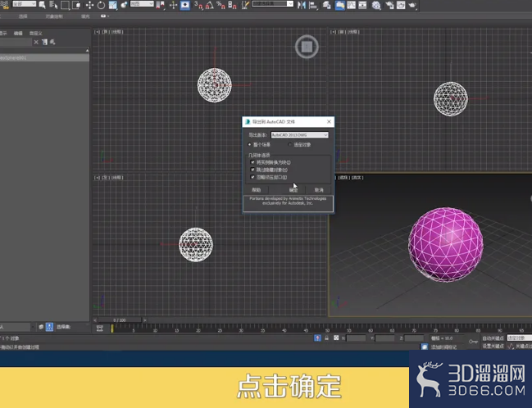Click the help button in export dialog
The image size is (532, 408).
256,190
